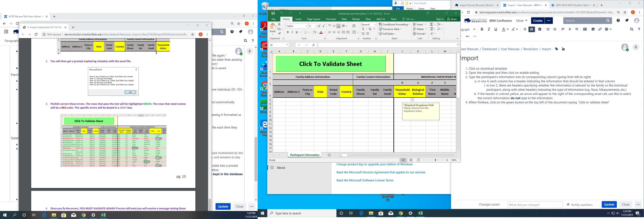Click the What did you change field
Image resolution: width=644 pixels, height=219 pixels.
click(x=535, y=205)
